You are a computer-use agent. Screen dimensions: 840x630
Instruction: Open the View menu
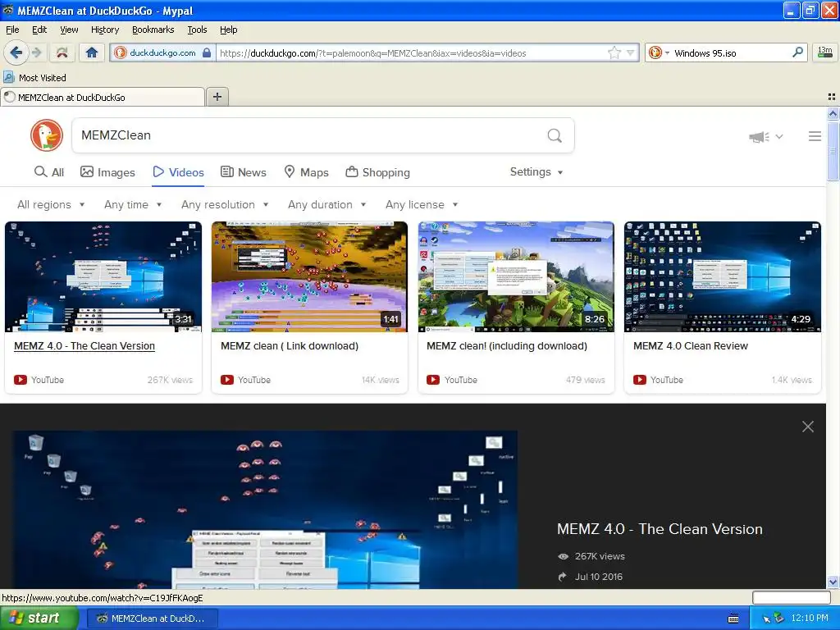click(69, 30)
